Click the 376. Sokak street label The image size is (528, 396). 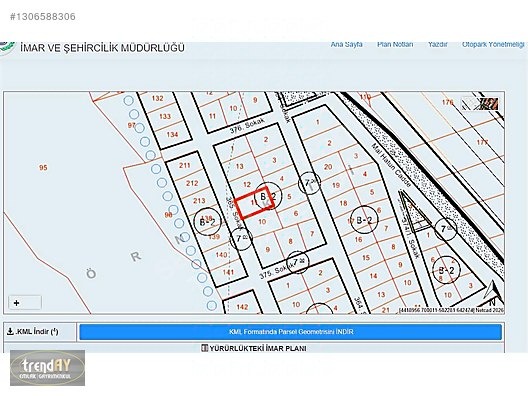[x=247, y=126]
